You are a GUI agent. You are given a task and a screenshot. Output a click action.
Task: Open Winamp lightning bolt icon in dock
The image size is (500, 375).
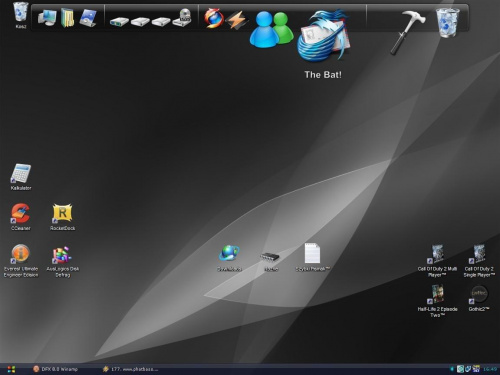pyautogui.click(x=237, y=19)
